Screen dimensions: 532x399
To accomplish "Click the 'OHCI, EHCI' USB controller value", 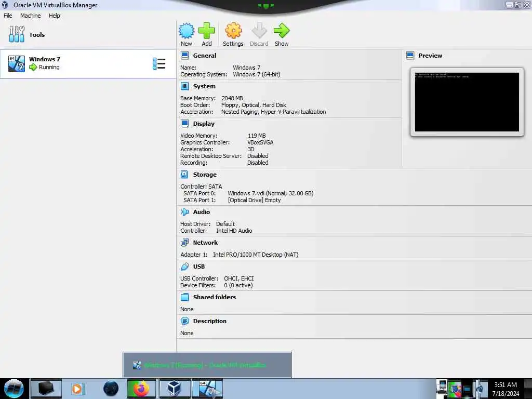I will 239,278.
